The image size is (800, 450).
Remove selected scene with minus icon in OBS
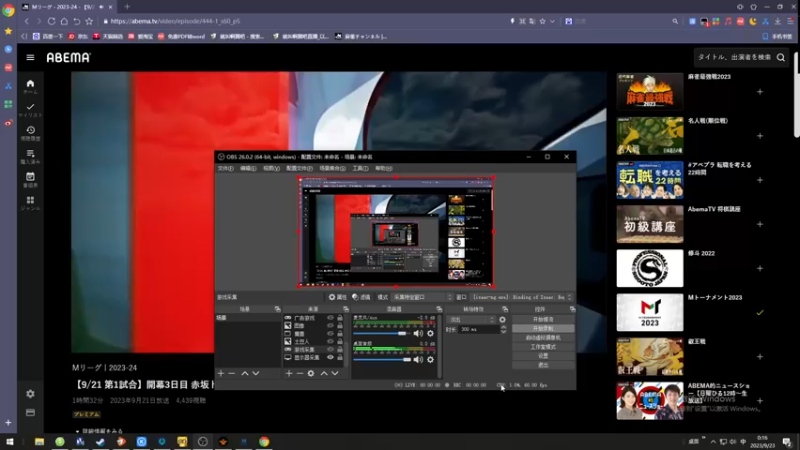click(232, 373)
